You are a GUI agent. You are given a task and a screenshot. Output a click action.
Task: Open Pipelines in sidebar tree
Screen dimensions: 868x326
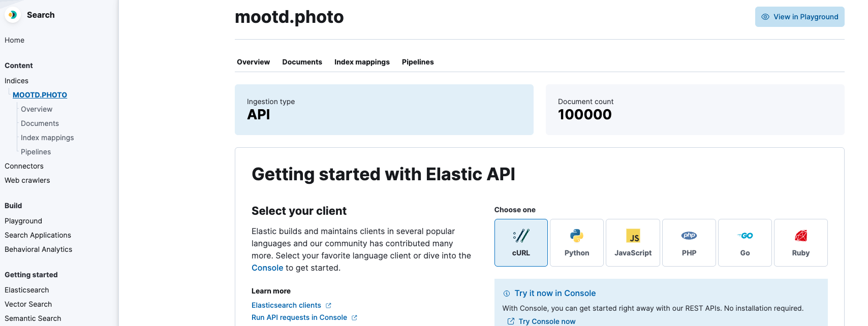(36, 152)
